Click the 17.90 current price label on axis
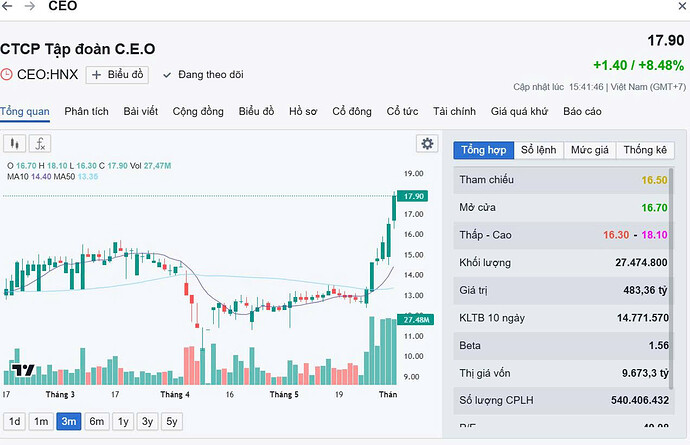Image resolution: width=690 pixels, height=445 pixels. coord(412,196)
